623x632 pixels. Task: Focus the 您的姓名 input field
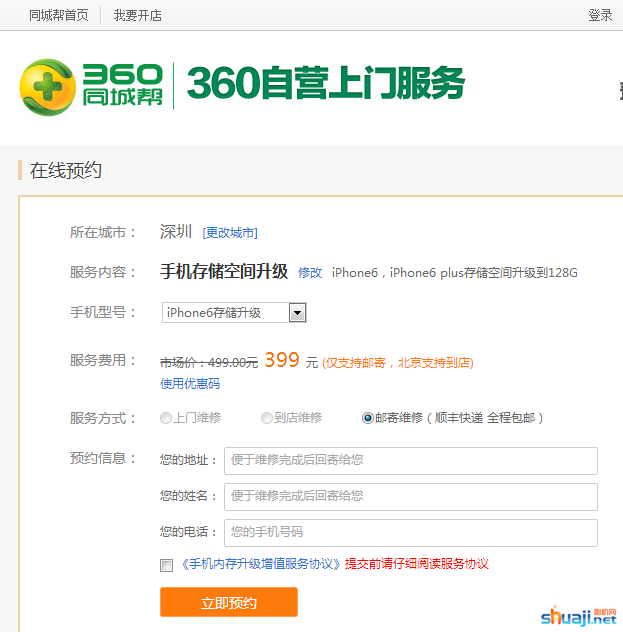pyautogui.click(x=411, y=497)
